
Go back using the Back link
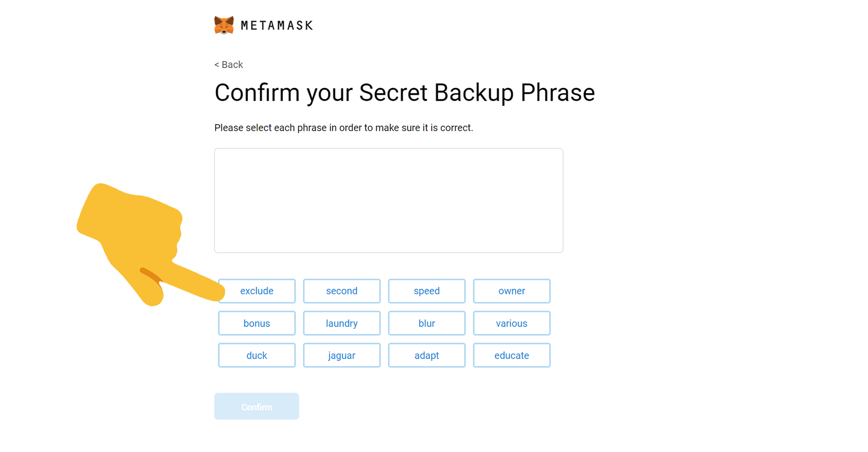click(x=228, y=65)
